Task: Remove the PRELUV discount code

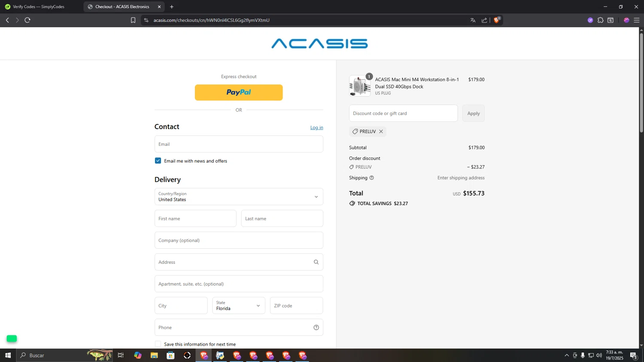Action: 381,131
